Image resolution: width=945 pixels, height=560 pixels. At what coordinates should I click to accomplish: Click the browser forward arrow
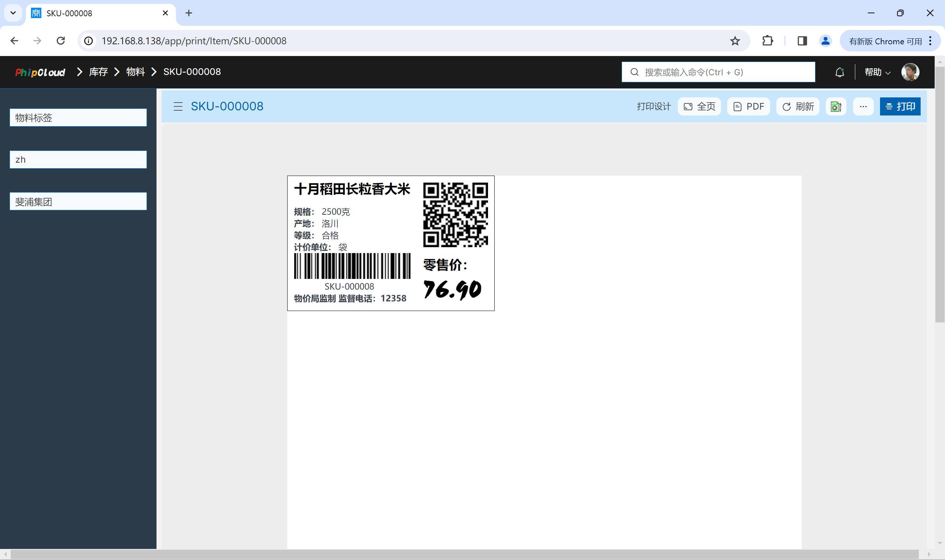pos(37,41)
